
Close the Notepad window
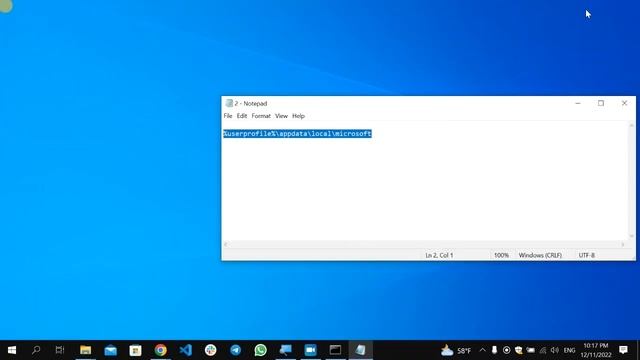[x=624, y=103]
